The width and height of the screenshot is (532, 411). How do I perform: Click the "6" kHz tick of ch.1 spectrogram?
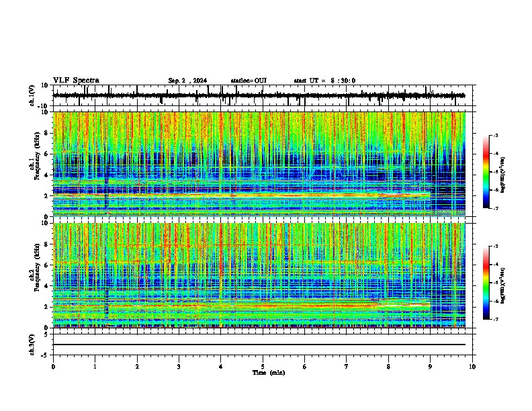pyautogui.click(x=46, y=154)
